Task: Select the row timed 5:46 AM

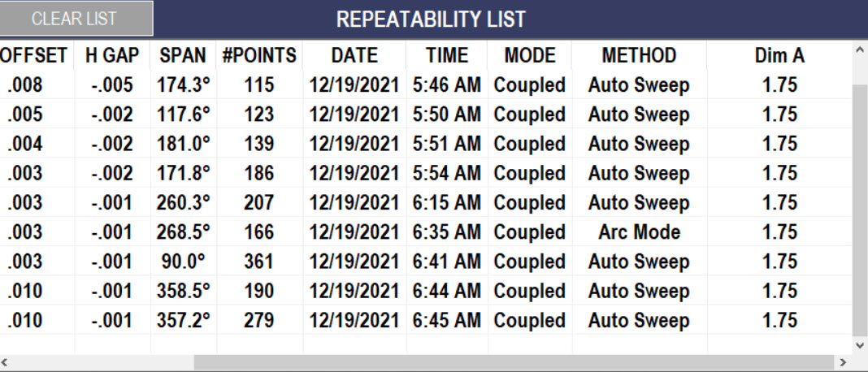Action: tap(426, 84)
